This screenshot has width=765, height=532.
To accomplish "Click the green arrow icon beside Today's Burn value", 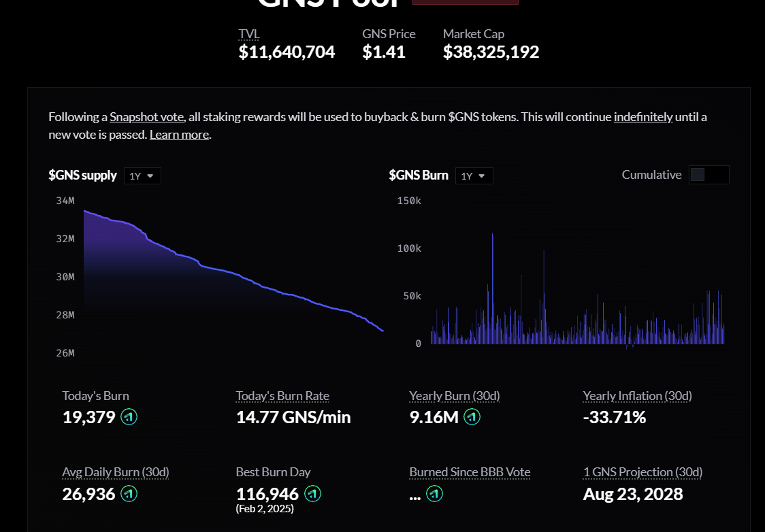I will coord(129,417).
